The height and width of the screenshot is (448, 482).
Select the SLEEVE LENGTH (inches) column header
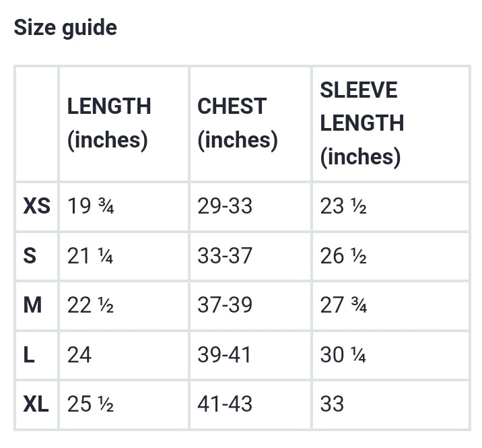[361, 123]
